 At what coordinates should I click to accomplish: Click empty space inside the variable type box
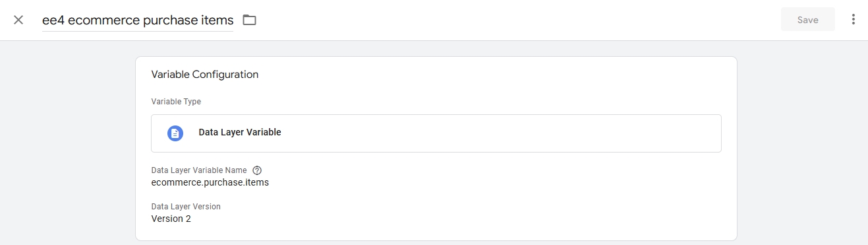click(501, 133)
